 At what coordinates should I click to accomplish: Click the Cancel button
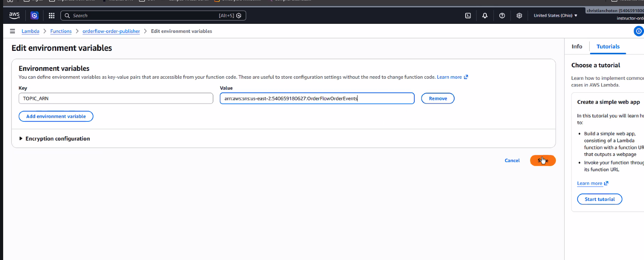(x=512, y=160)
